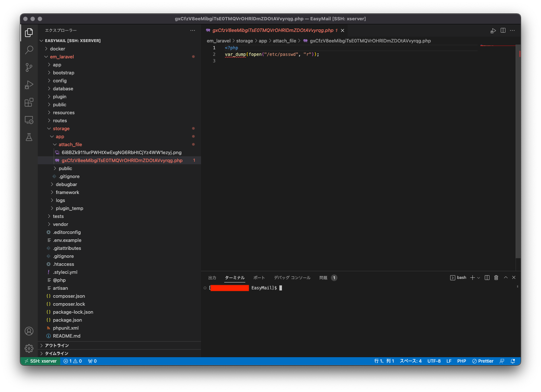The width and height of the screenshot is (541, 392).
Task: Expand the docker folder
Action: pyautogui.click(x=57, y=49)
